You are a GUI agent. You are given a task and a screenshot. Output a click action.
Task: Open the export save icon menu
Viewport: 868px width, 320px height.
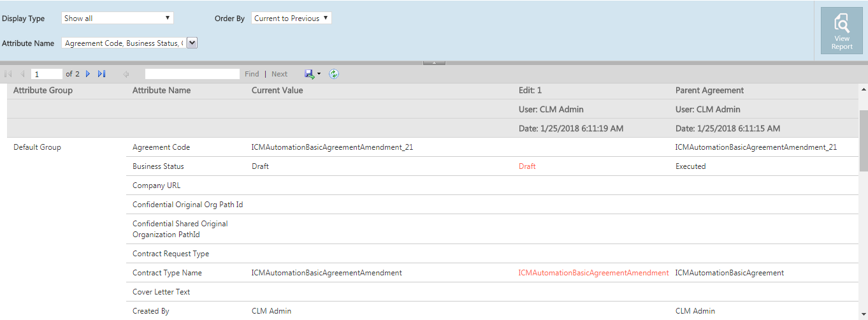(x=312, y=74)
